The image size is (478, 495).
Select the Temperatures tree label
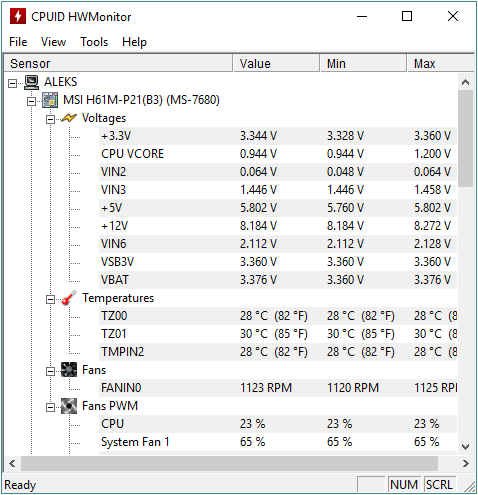pos(118,298)
